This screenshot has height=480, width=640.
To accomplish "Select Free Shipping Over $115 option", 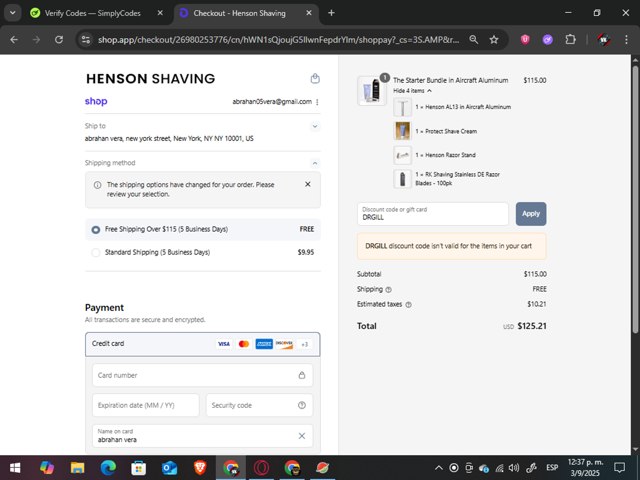I will pyautogui.click(x=203, y=229).
